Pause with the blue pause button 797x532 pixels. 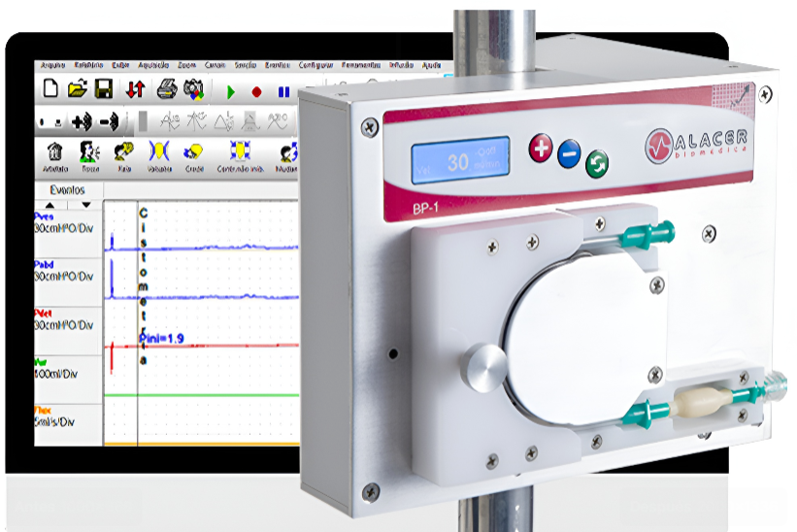click(283, 92)
